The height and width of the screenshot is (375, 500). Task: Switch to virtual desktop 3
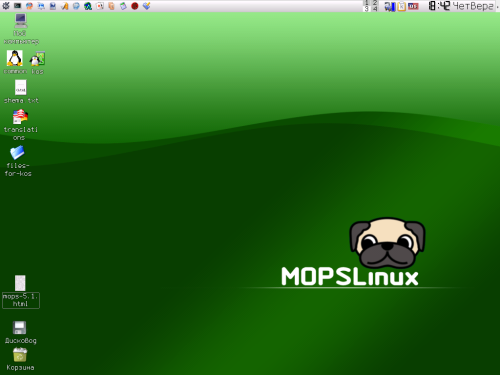(367, 9)
